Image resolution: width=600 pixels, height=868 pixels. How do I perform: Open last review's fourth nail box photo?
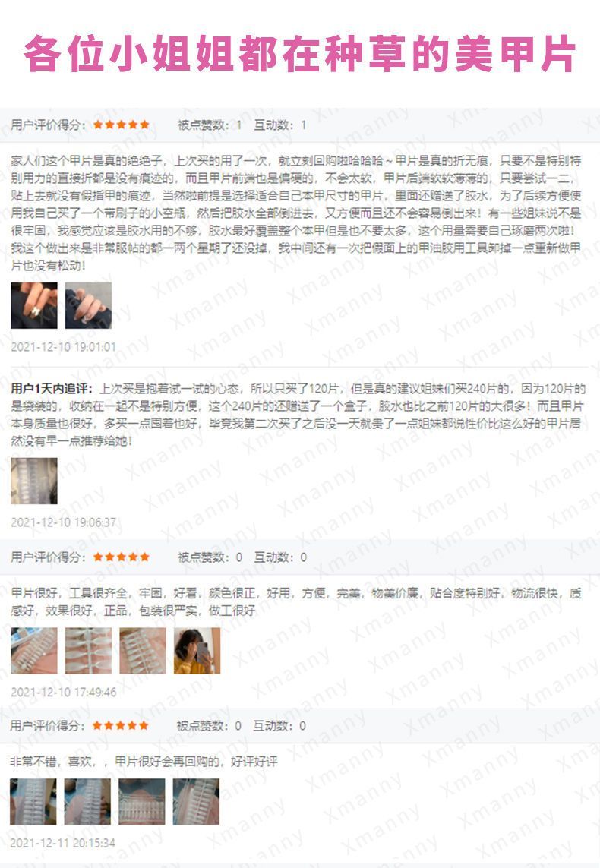tap(196, 802)
